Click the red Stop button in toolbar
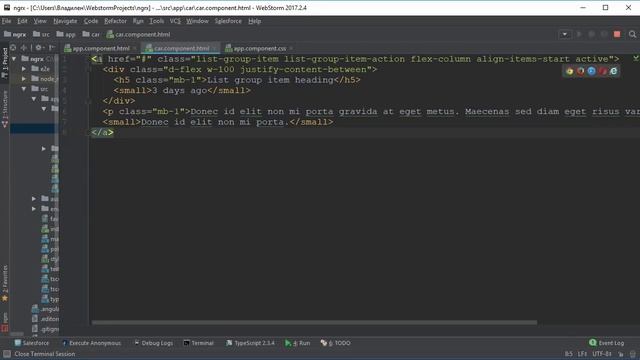The height and width of the screenshot is (360, 640). [x=617, y=34]
